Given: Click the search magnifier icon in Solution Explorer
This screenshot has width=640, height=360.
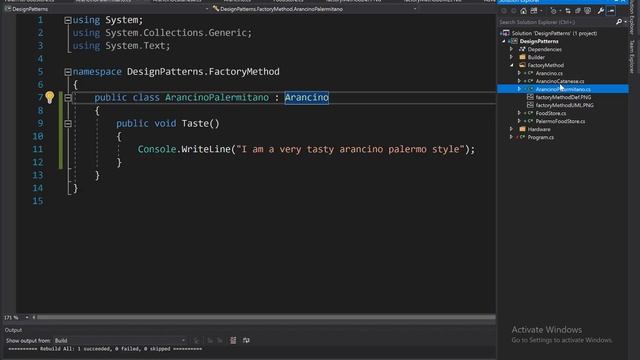Looking at the screenshot, I should (619, 22).
